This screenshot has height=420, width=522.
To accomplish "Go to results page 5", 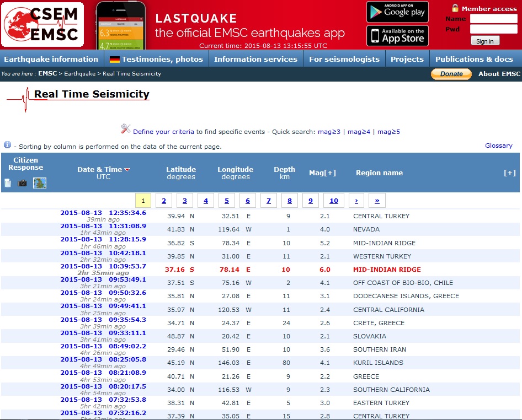I will pyautogui.click(x=227, y=201).
